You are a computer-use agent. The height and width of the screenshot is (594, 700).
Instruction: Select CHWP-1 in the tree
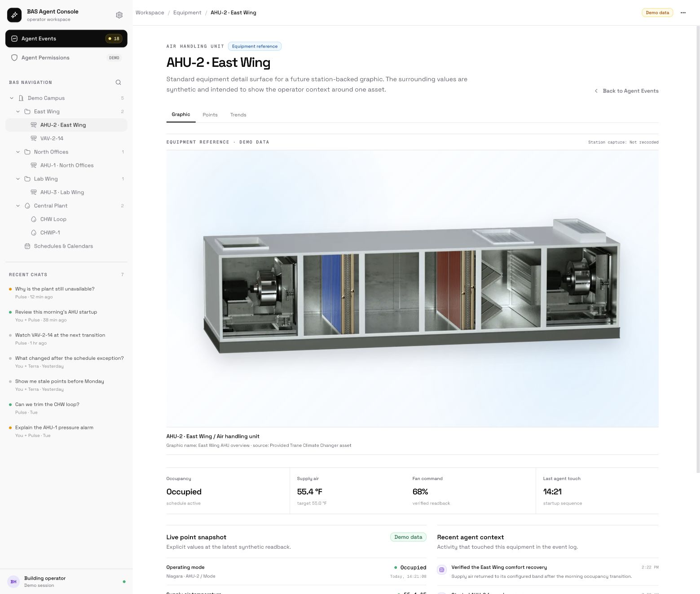pos(66,233)
